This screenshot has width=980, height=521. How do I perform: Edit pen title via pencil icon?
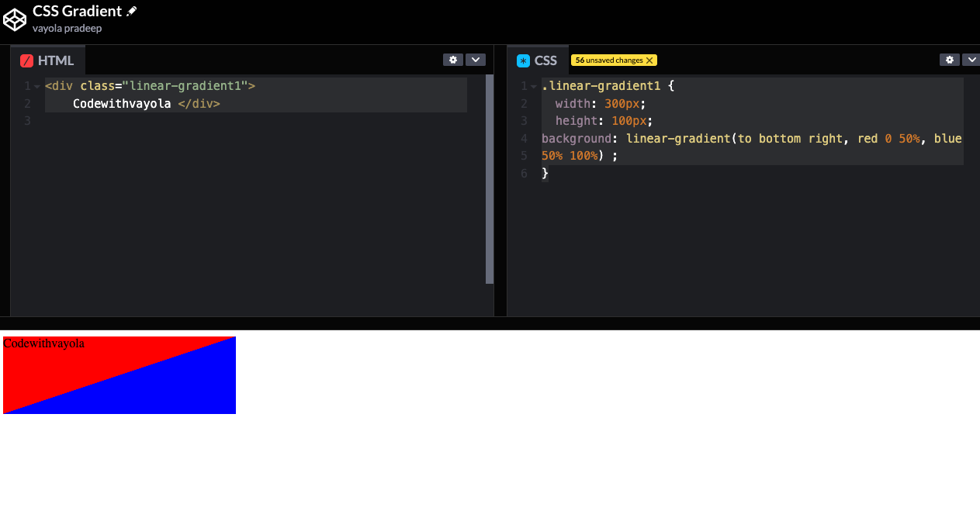[x=132, y=11]
